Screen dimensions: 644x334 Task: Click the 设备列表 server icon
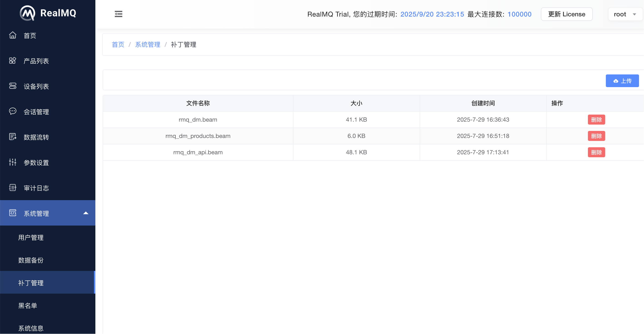[12, 86]
